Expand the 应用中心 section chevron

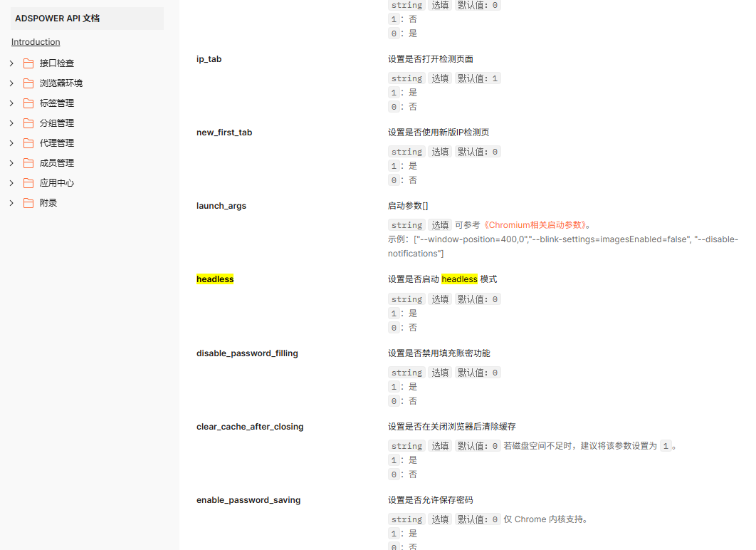[11, 183]
